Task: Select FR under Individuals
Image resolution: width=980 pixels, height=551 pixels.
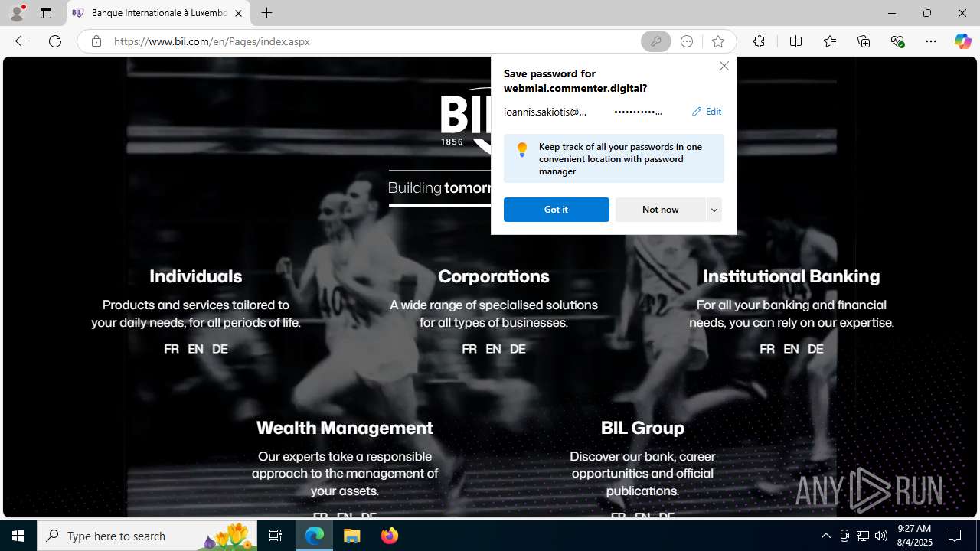Action: point(171,349)
